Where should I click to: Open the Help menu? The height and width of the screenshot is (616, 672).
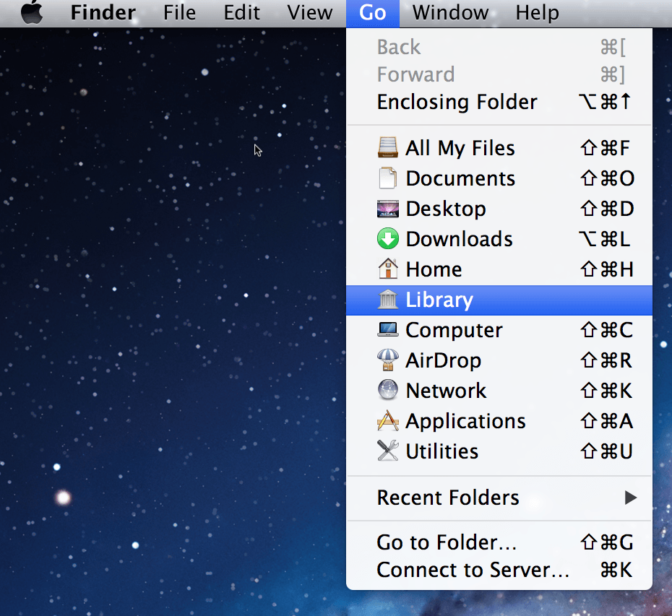pos(537,12)
